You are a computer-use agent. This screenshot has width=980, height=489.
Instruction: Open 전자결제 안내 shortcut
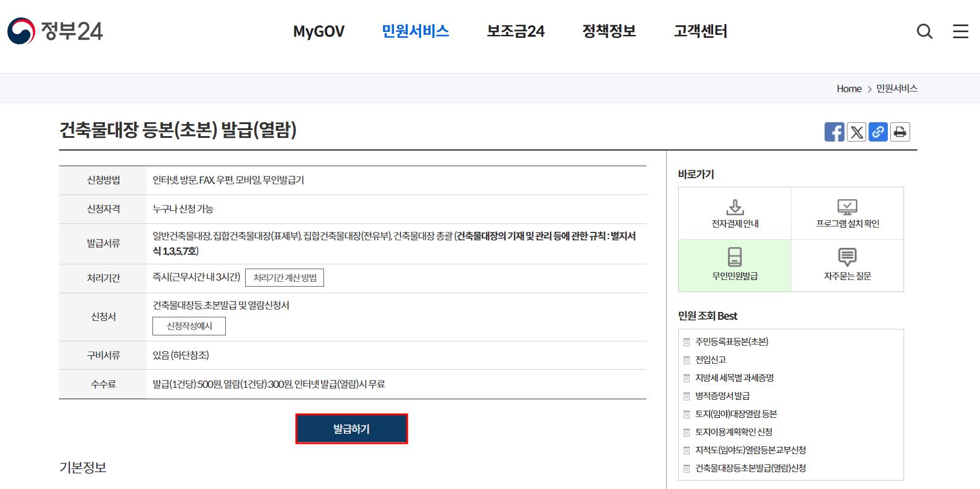pos(735,213)
